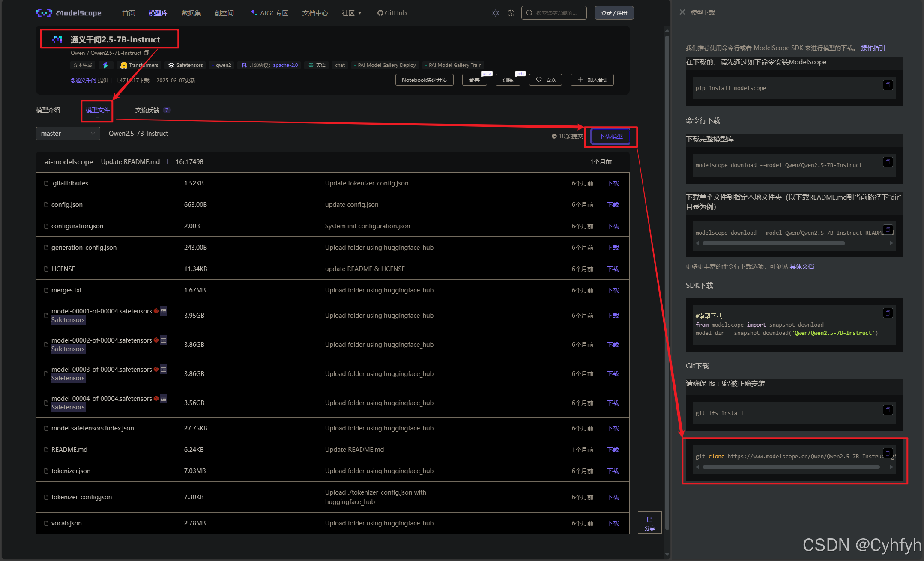Copy the SDK snapshot_download code

[x=888, y=313]
